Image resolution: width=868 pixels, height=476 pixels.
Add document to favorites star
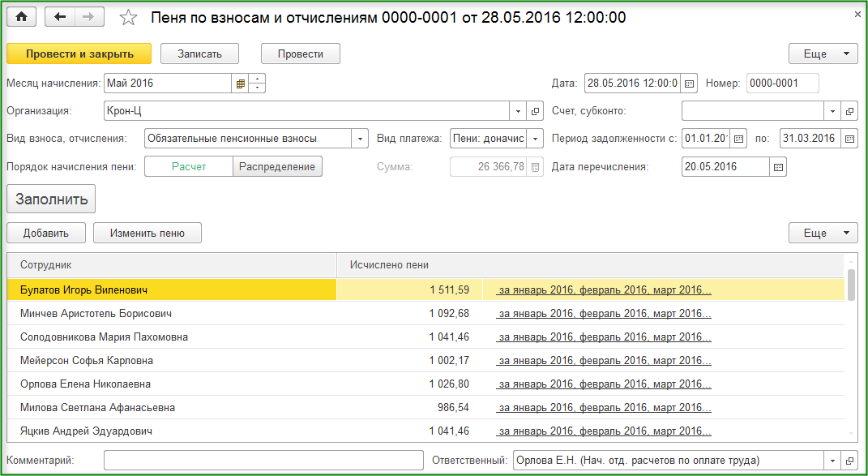point(128,18)
